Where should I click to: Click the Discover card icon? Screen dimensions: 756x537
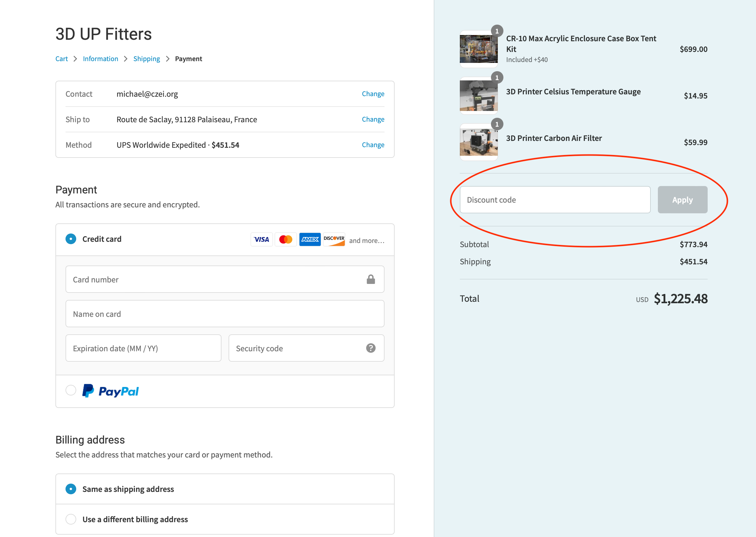tap(334, 239)
